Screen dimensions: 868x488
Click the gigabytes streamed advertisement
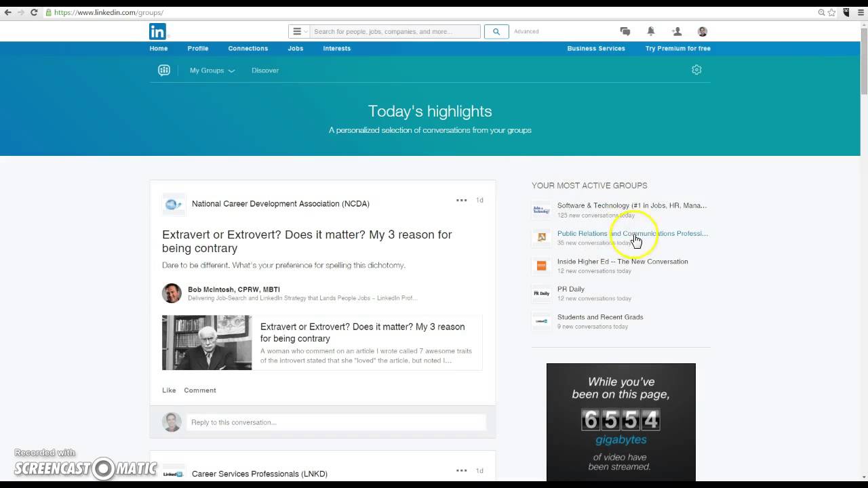[x=621, y=422]
